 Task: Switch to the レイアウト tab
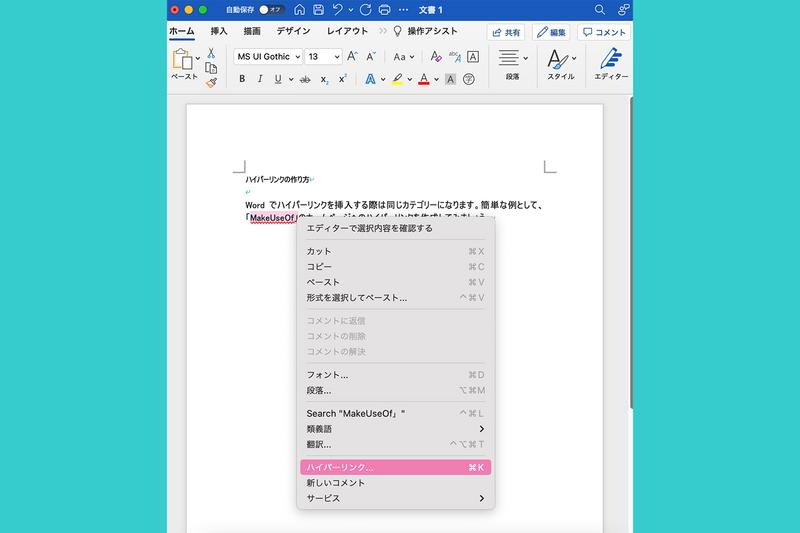[x=347, y=31]
